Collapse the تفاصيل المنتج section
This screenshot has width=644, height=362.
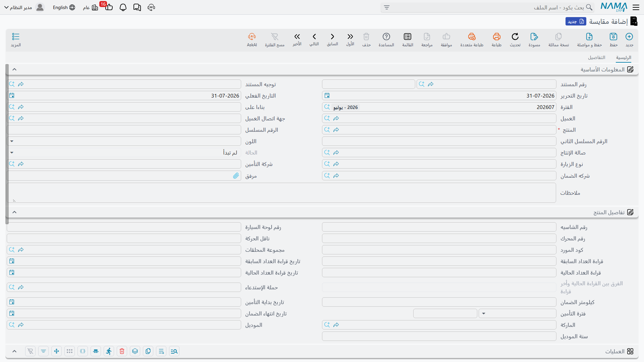14,212
